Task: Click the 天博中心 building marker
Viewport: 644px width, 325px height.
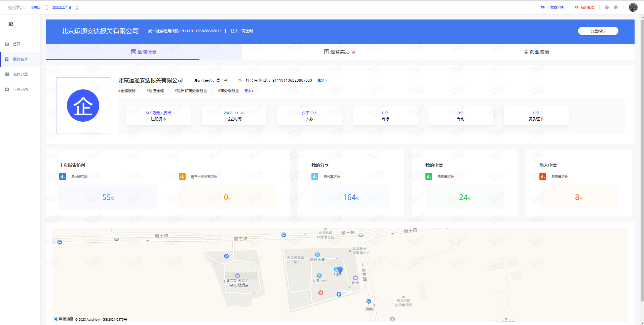Action: 319,276
